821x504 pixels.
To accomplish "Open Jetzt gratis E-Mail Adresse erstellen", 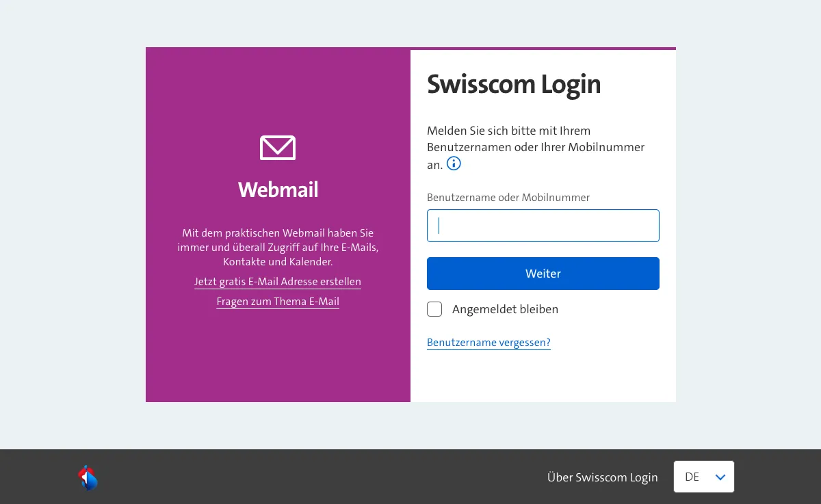I will pos(278,281).
